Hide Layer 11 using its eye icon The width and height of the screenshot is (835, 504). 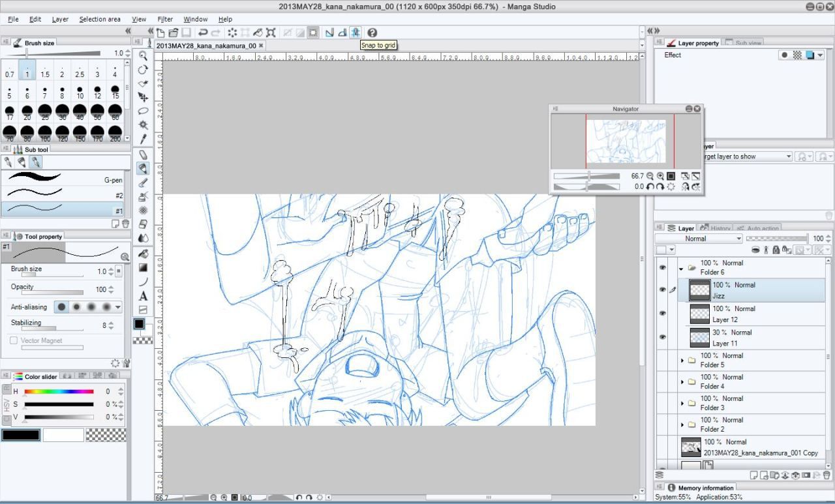[663, 337]
